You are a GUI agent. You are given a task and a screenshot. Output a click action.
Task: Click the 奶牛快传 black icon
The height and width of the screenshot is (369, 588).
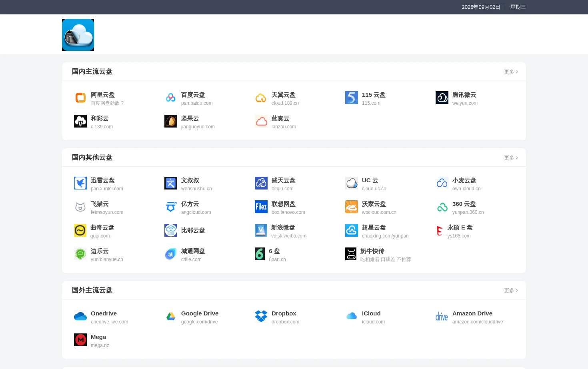pos(351,254)
